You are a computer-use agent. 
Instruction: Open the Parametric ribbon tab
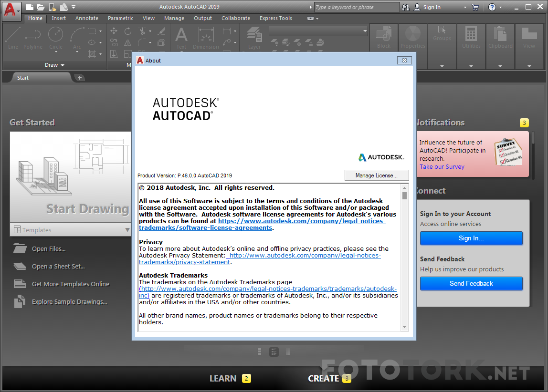121,18
